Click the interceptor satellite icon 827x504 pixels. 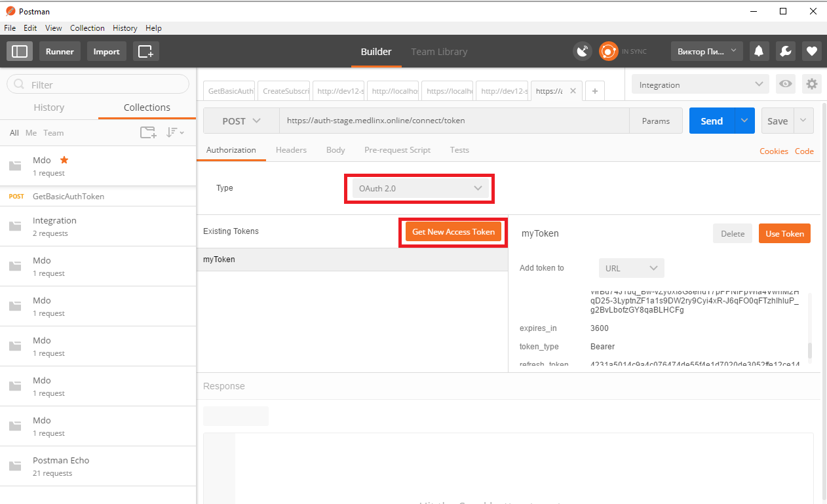click(582, 51)
